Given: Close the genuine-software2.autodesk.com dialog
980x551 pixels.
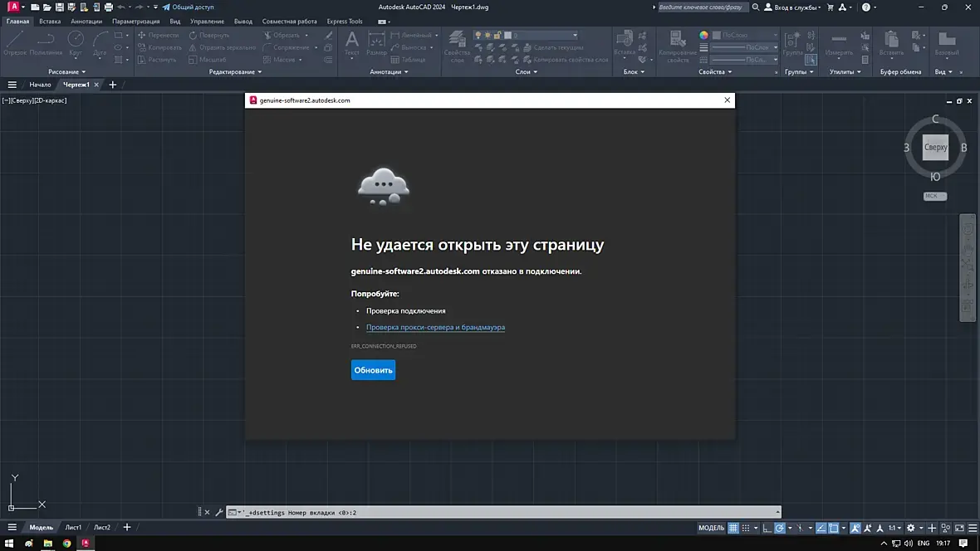Looking at the screenshot, I should click(727, 100).
